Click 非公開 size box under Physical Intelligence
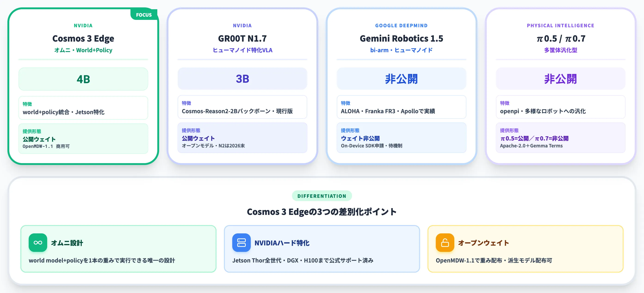Screen dimensions: 644x293 click(560, 78)
